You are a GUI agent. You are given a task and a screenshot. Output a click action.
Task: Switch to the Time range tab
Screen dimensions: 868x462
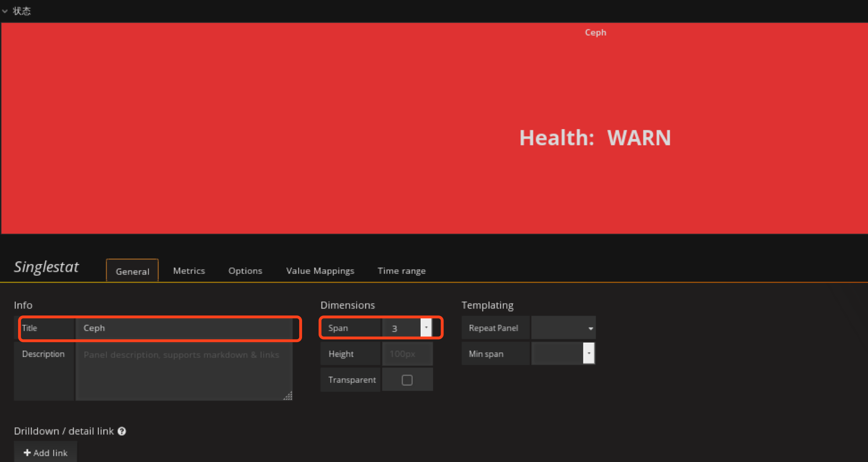tap(401, 271)
